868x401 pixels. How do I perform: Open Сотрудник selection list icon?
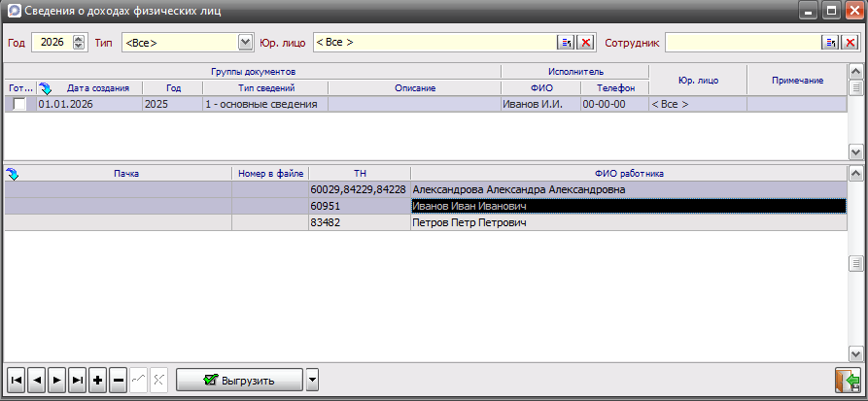pyautogui.click(x=830, y=43)
